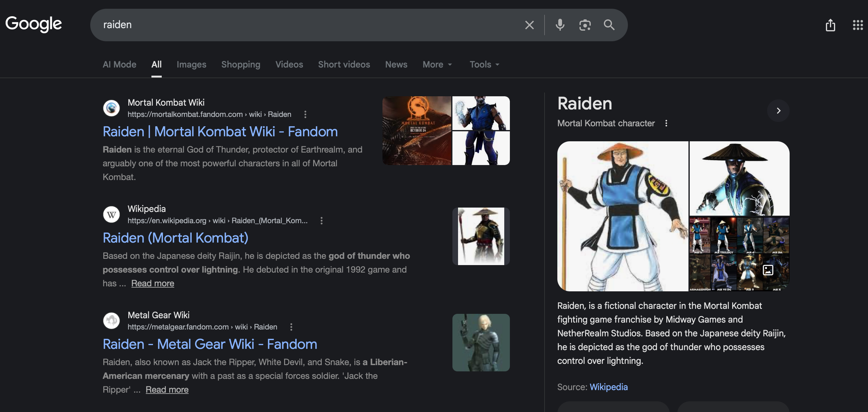The width and height of the screenshot is (868, 412).
Task: Open the Tools dropdown
Action: point(485,64)
